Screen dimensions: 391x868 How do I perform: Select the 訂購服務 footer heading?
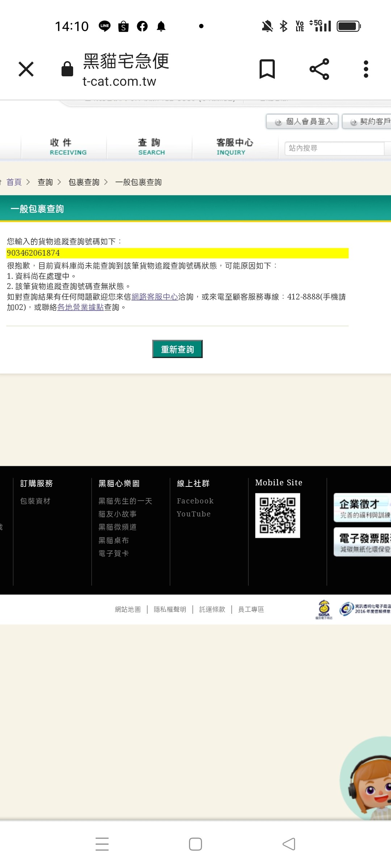[37, 483]
